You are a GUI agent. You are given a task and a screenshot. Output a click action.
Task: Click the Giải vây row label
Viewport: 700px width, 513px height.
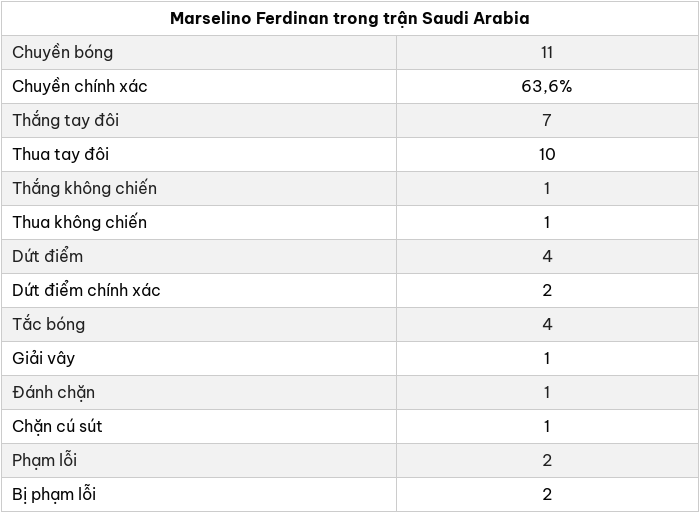pyautogui.click(x=44, y=359)
